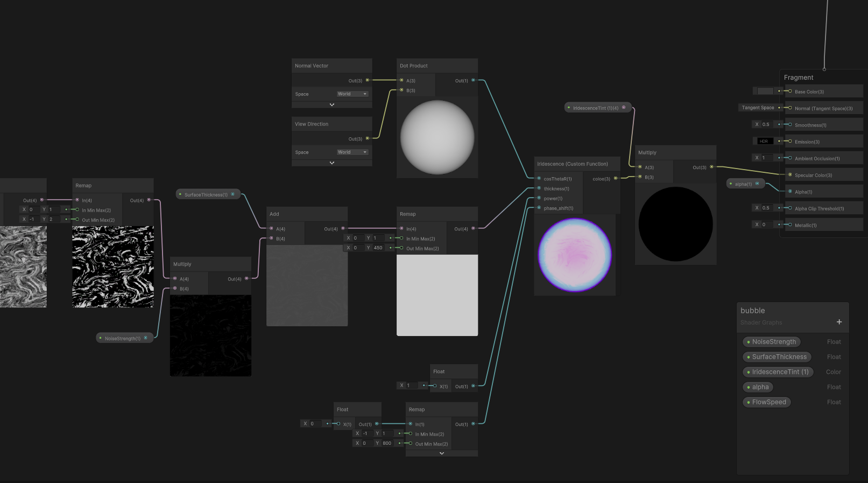868x483 pixels.
Task: Select the FlowSpeed property in the blackboard
Action: click(x=768, y=402)
